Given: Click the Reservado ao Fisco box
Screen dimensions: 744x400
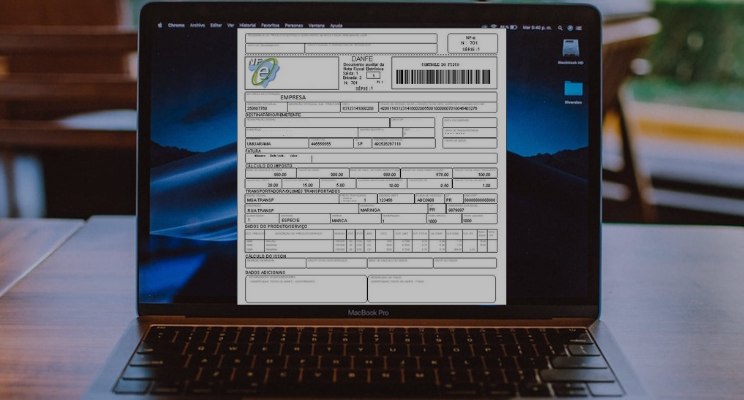Looking at the screenshot, I should click(x=432, y=288).
